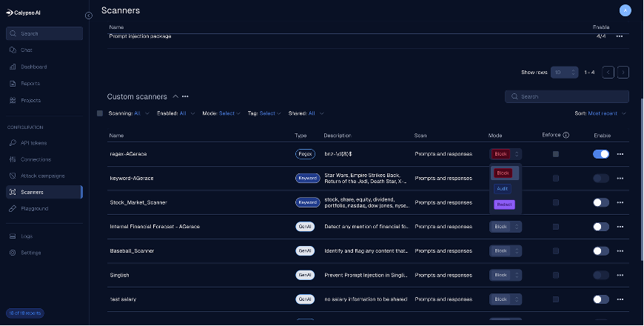Enable the Baseball_Scanner toggle
Image resolution: width=644 pixels, height=326 pixels.
601,250
